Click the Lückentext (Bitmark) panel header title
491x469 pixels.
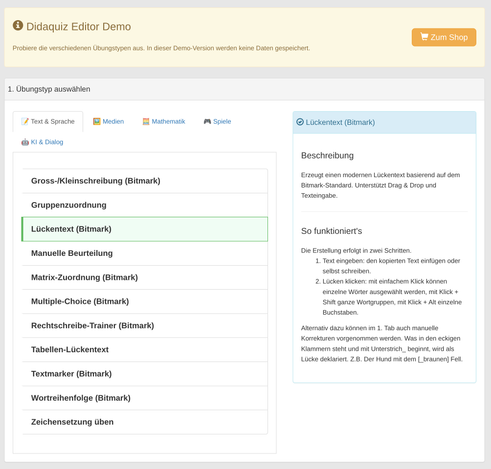coord(340,122)
